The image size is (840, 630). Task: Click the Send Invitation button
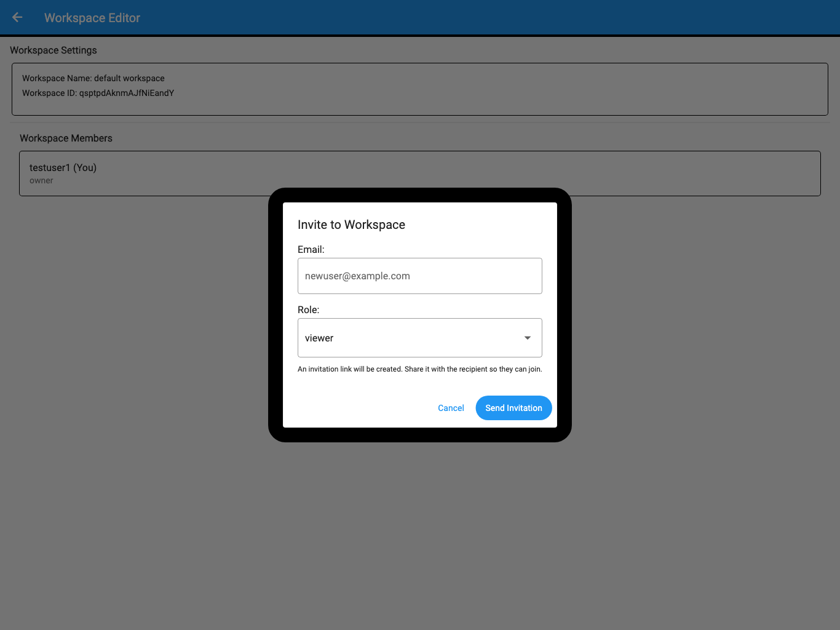pos(513,408)
